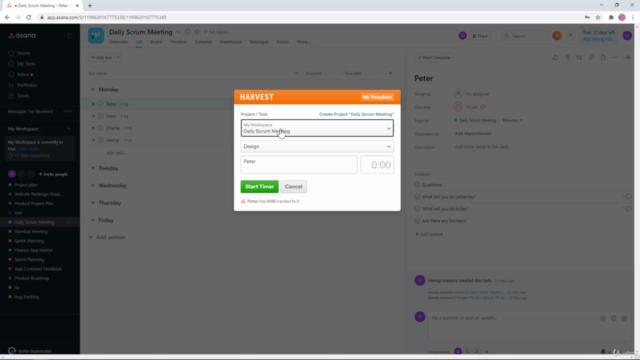
Task: Click the Daily Scrum Meeting project icon
Action: 96,36
